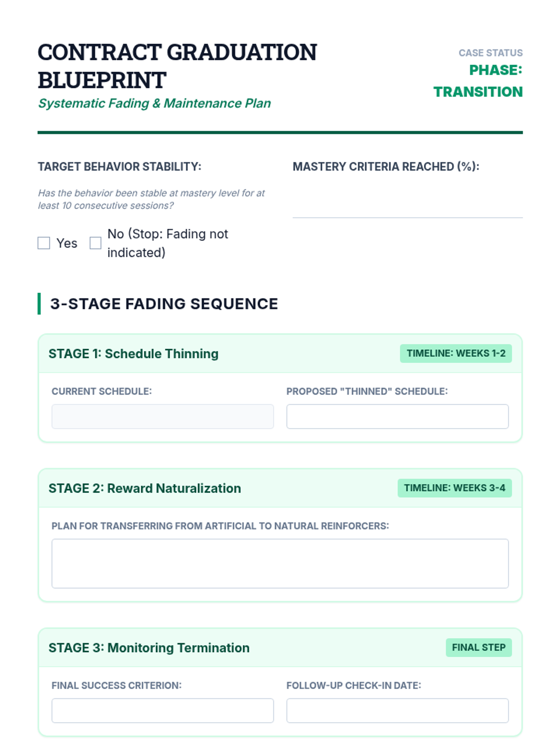Click the Timeline: Weeks 3-4 badge
Image resolution: width=560 pixels, height=747 pixels.
455,488
